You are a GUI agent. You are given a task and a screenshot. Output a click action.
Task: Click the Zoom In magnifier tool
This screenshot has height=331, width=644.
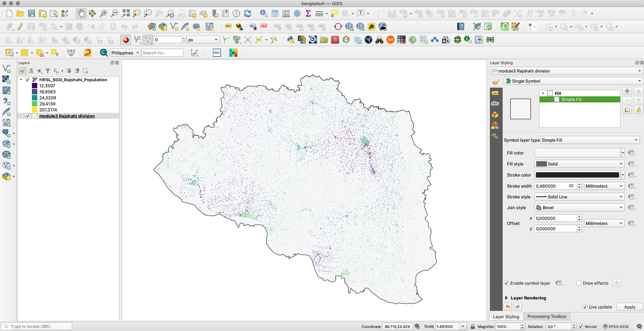pyautogui.click(x=103, y=13)
